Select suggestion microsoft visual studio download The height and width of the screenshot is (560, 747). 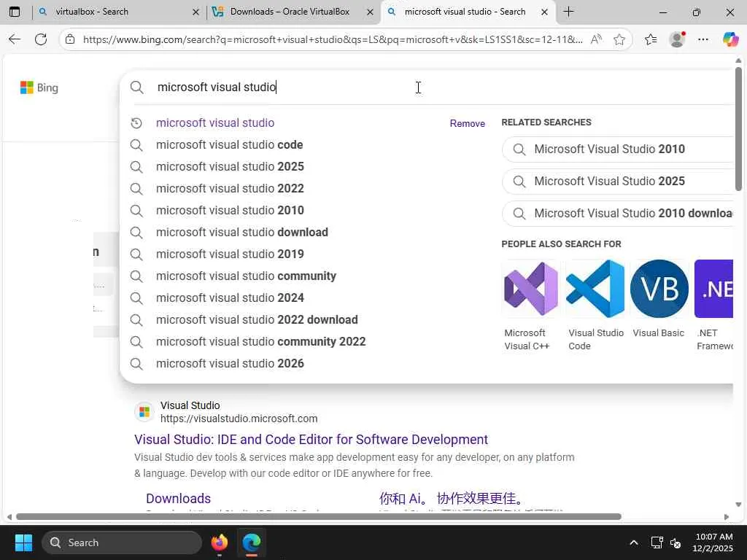coord(242,233)
